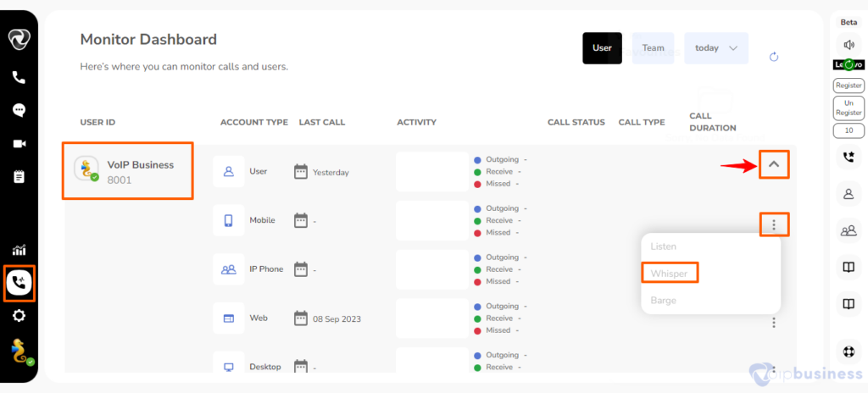Viewport: 868px width, 393px height.
Task: Open the chat messages icon in sidebar
Action: pos(19,110)
